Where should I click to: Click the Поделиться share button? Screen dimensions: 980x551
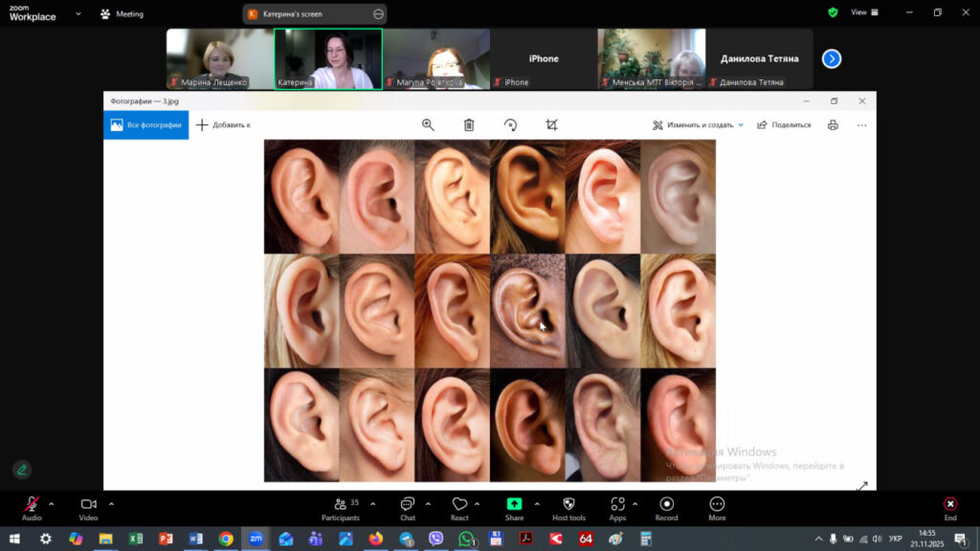tap(784, 125)
